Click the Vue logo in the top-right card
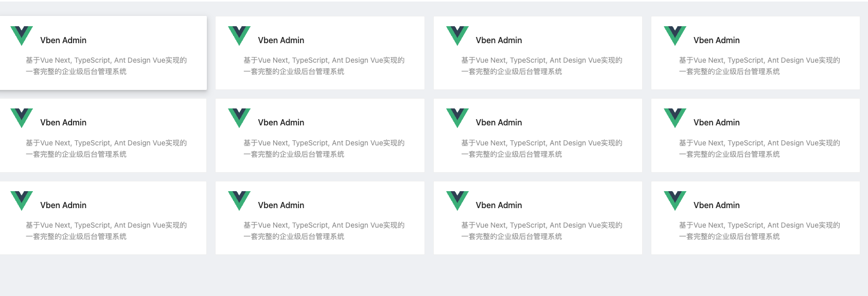The image size is (868, 296). [x=675, y=34]
